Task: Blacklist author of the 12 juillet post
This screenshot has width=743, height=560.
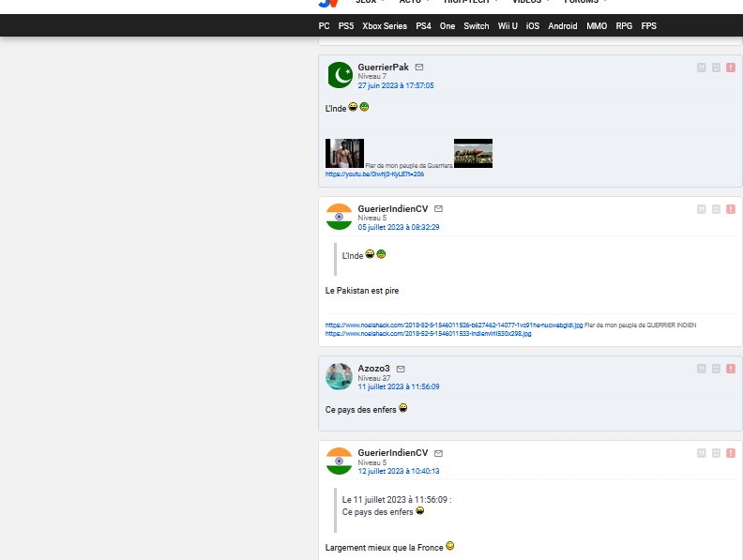Action: 716,453
